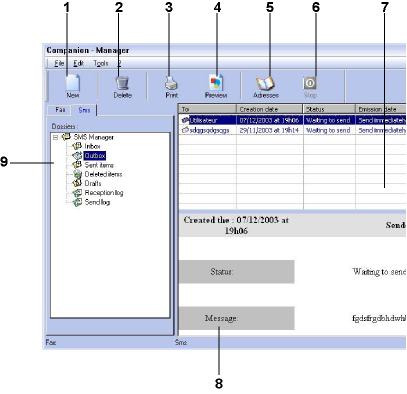Sort by the Creation date column header

[269, 109]
